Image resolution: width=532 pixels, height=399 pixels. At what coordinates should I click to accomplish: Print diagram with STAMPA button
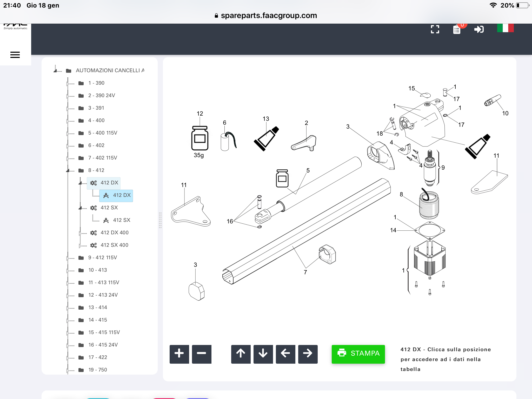pos(358,354)
